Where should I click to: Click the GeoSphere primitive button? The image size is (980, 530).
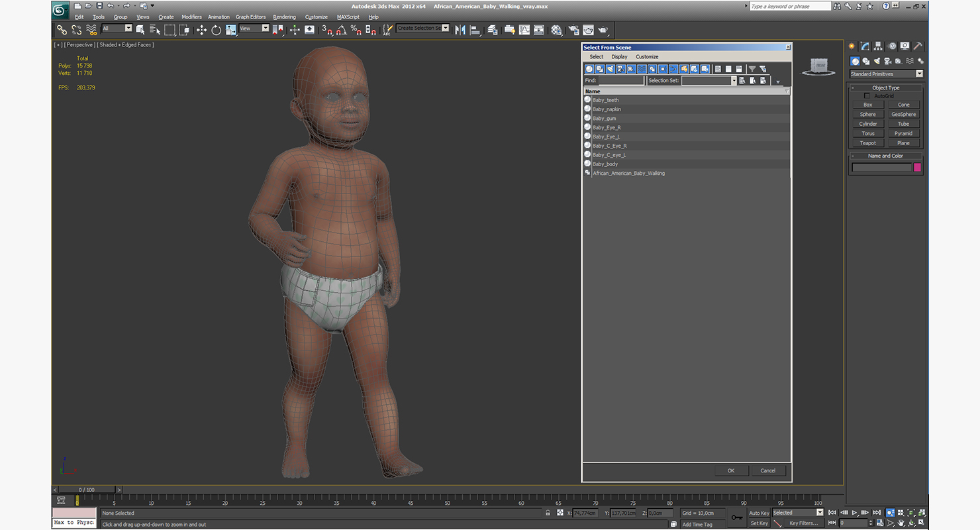904,114
